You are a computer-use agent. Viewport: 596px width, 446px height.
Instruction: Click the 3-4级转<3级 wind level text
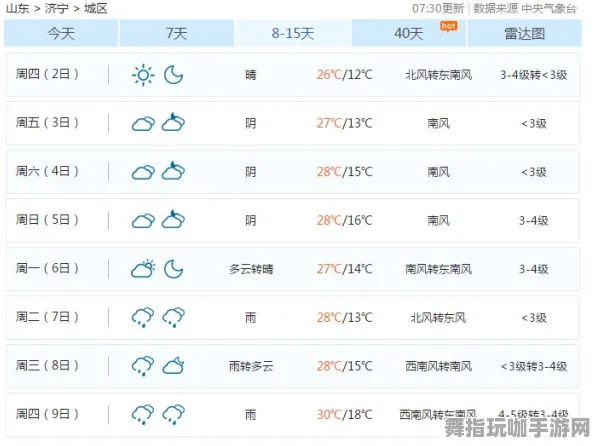pyautogui.click(x=534, y=75)
